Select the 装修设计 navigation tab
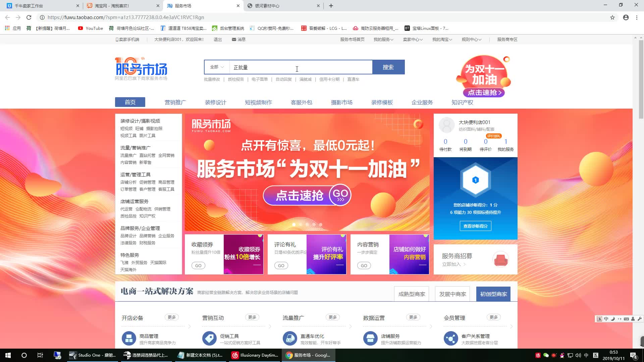644x362 pixels. [x=215, y=102]
